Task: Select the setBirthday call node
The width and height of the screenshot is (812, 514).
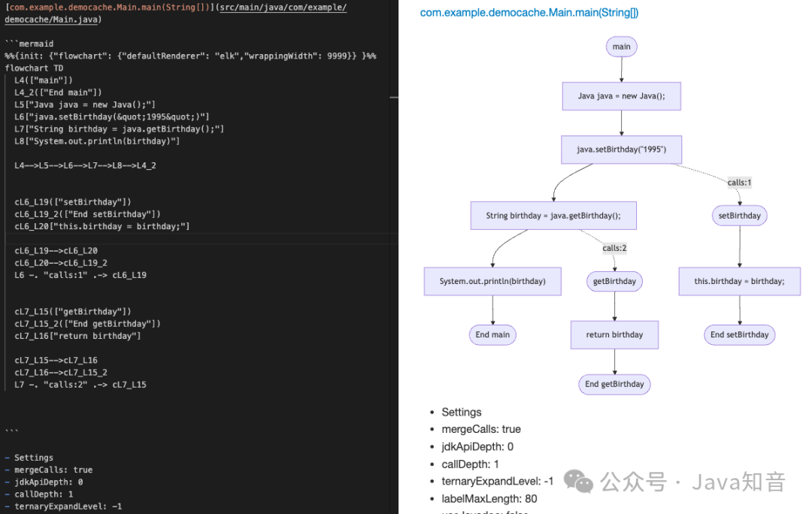Action: (x=739, y=215)
